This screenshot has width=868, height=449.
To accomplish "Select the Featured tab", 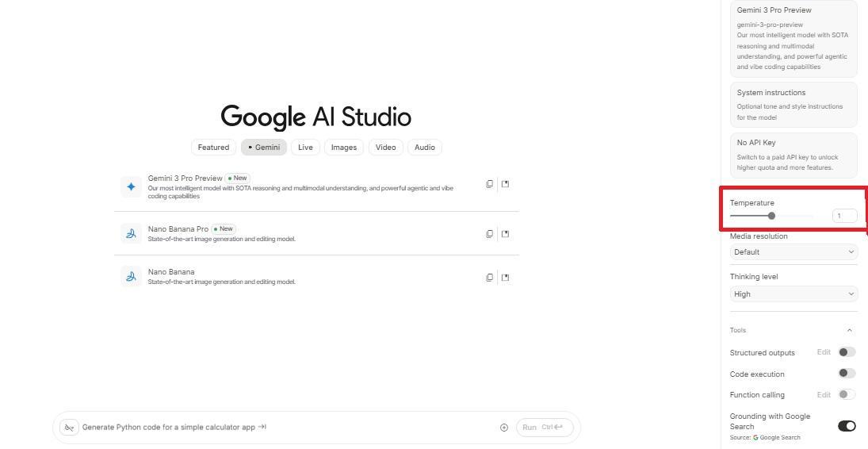I will [x=213, y=148].
